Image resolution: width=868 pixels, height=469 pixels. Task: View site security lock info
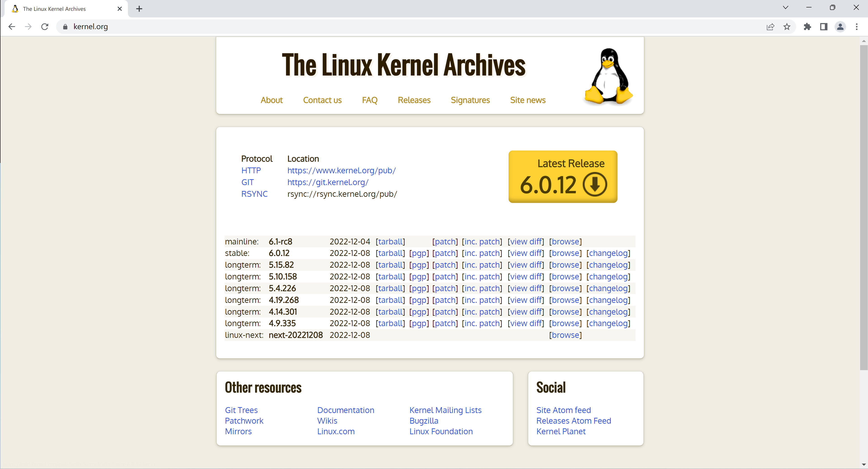tap(65, 27)
